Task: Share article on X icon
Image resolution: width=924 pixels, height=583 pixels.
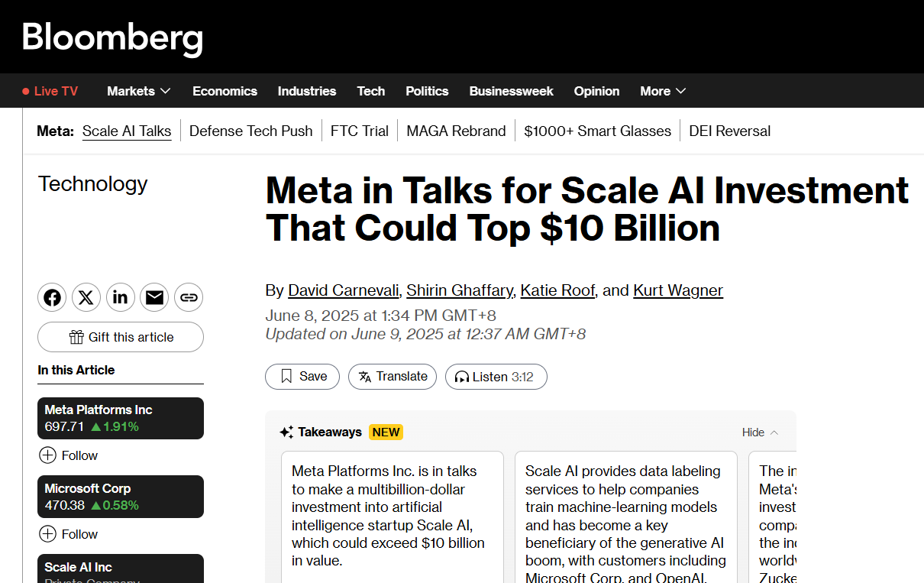Action: pyautogui.click(x=86, y=297)
